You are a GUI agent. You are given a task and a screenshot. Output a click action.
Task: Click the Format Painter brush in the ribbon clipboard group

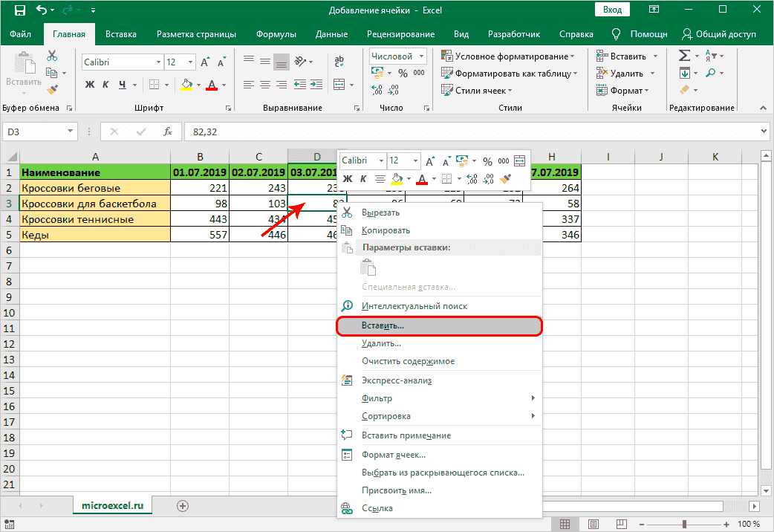pos(52,89)
